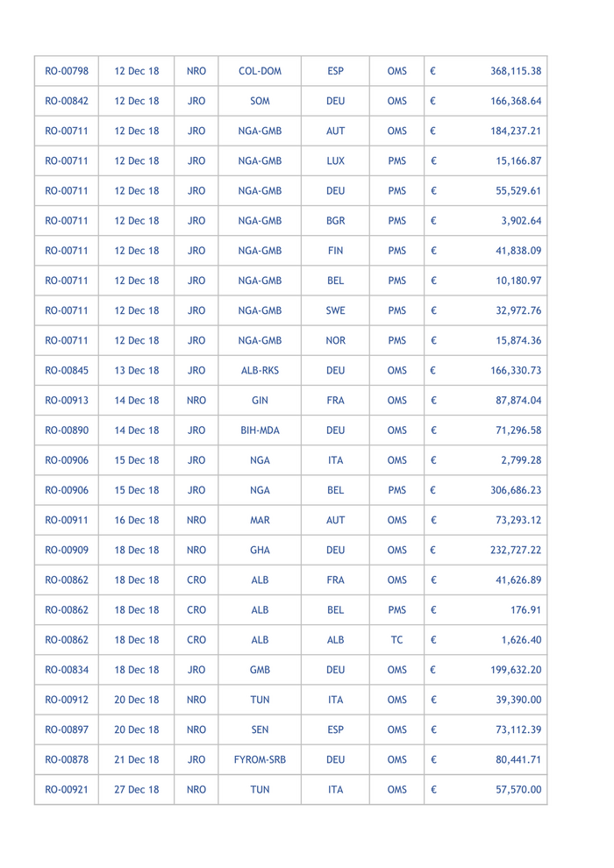Select the GHA destination cell
614x868 pixels.
pyautogui.click(x=260, y=550)
